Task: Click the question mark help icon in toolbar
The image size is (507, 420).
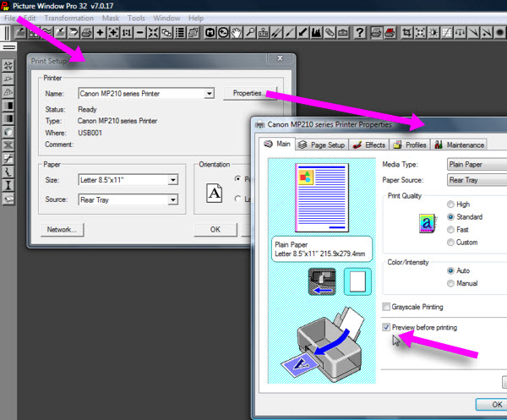Action: (360, 32)
